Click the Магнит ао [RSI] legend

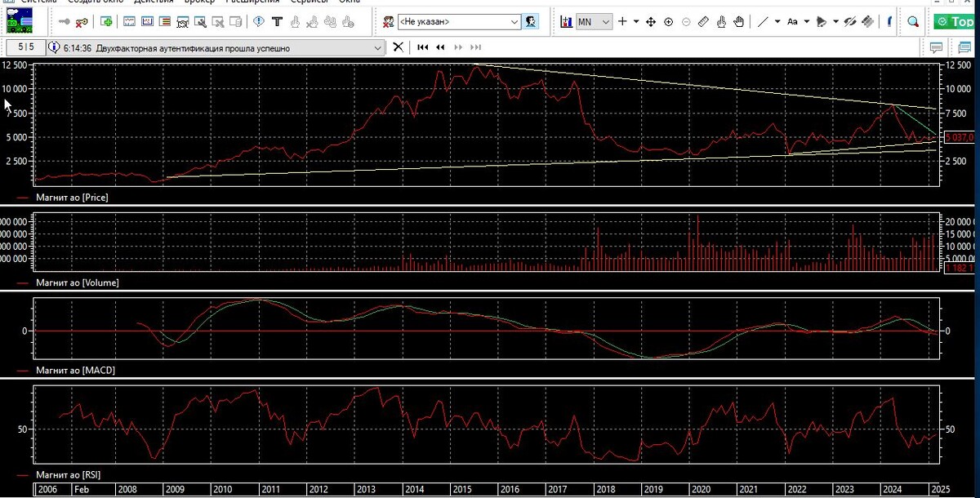[69, 474]
